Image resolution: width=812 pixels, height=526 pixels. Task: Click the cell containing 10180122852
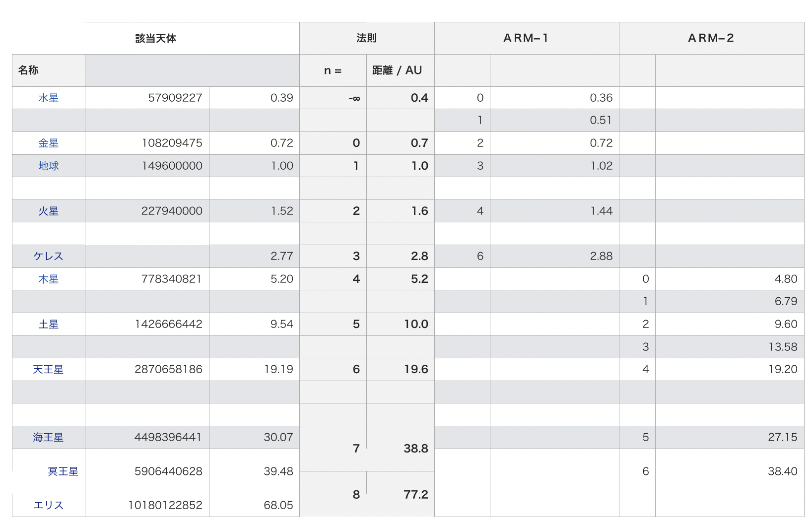pyautogui.click(x=165, y=506)
